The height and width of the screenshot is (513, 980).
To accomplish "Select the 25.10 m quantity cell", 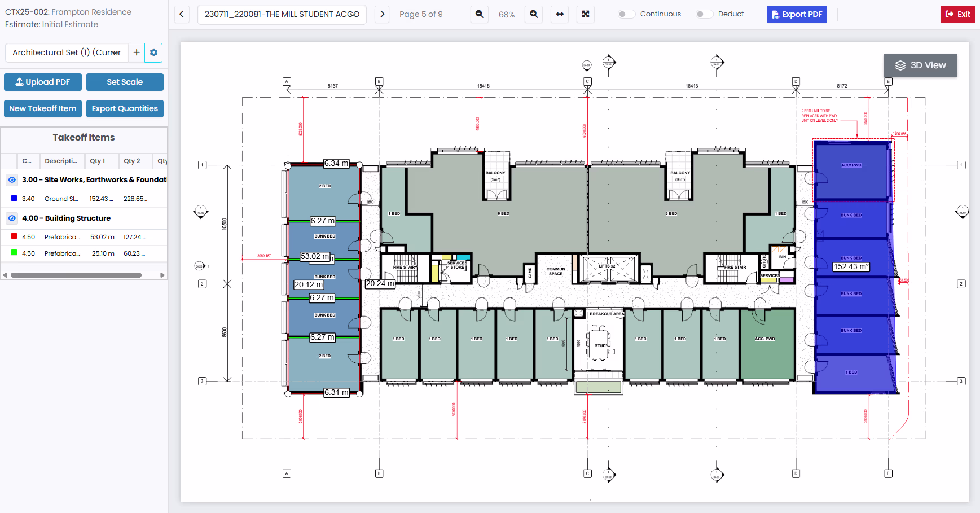I will click(102, 253).
